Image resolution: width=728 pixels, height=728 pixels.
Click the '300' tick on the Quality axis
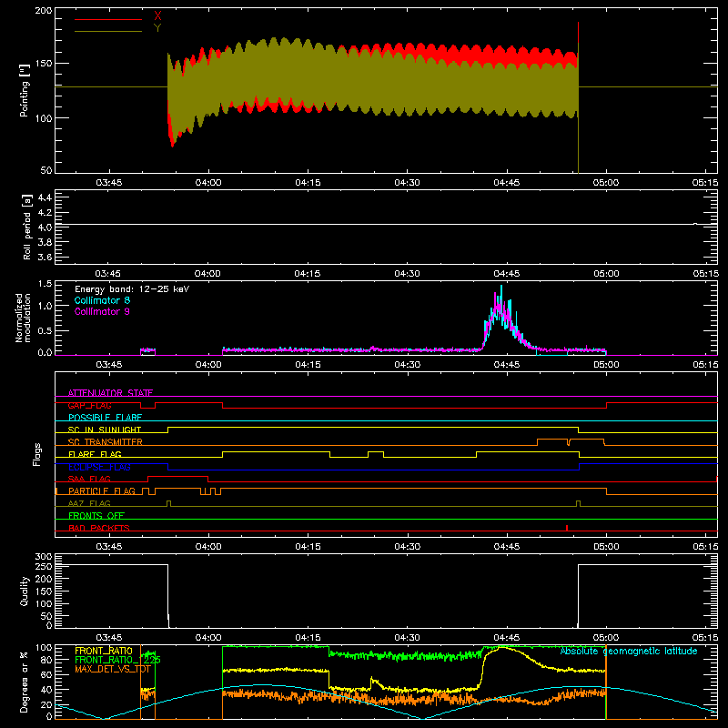pos(44,557)
